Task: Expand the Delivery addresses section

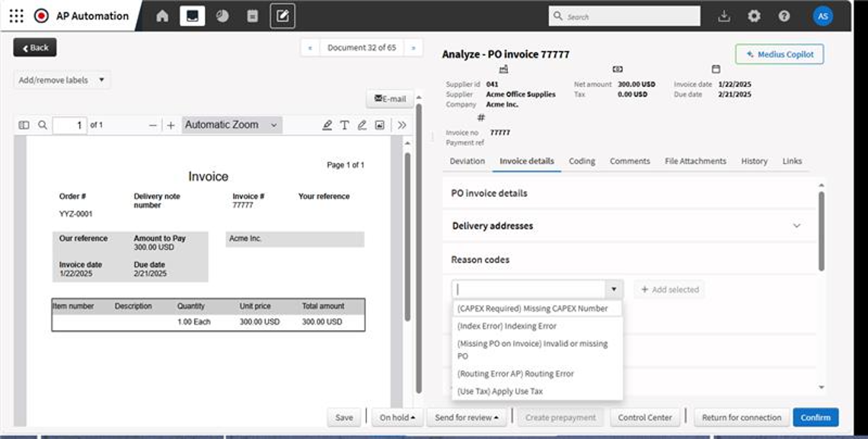Action: point(796,226)
